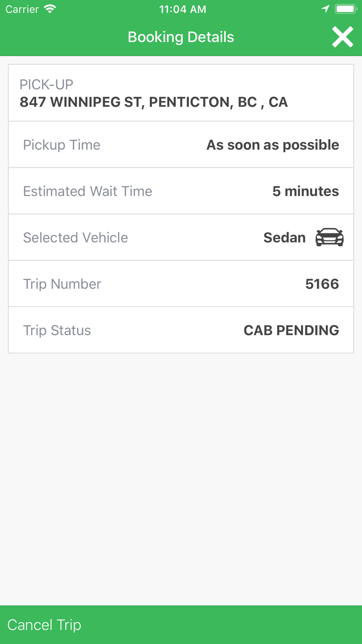Tap the location services arrow icon

pos(325,9)
